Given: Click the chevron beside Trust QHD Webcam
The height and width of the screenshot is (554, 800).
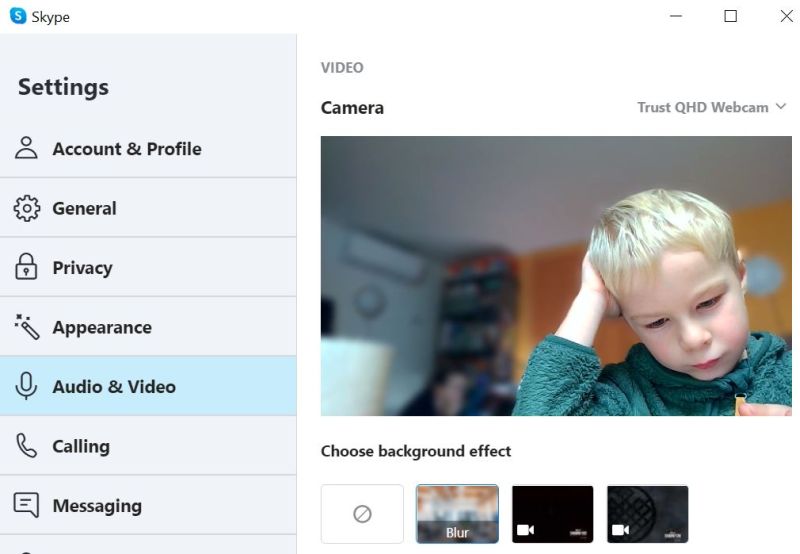Looking at the screenshot, I should pos(781,107).
